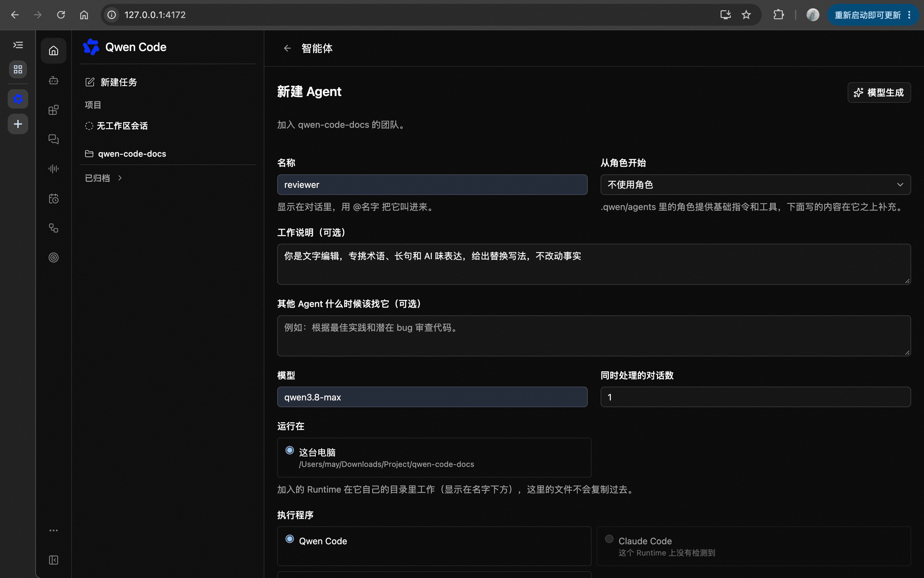Reload the page with refresh icon
Viewport: 924px width, 578px height.
click(x=61, y=15)
